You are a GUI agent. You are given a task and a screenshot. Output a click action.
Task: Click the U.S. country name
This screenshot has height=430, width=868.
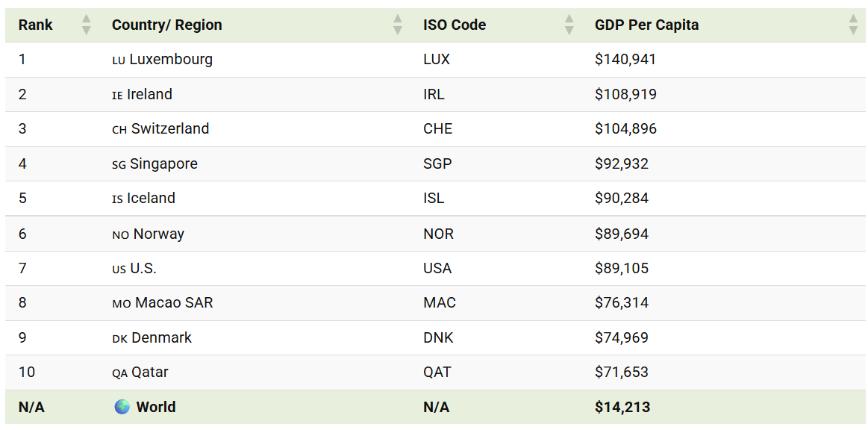143,269
